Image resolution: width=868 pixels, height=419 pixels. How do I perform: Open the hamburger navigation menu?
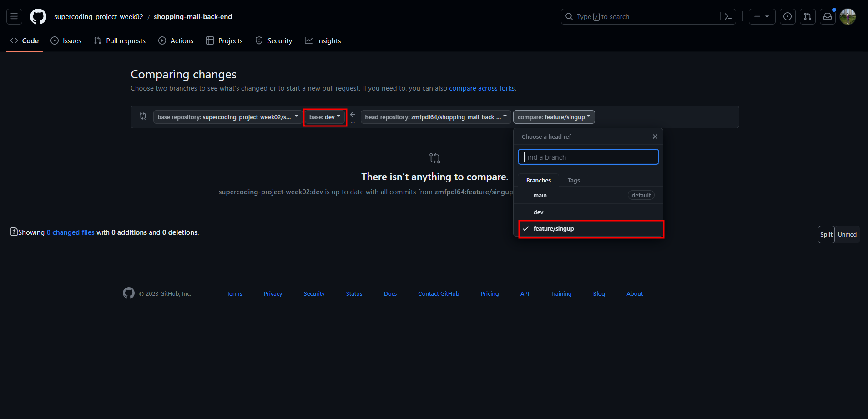(x=14, y=17)
